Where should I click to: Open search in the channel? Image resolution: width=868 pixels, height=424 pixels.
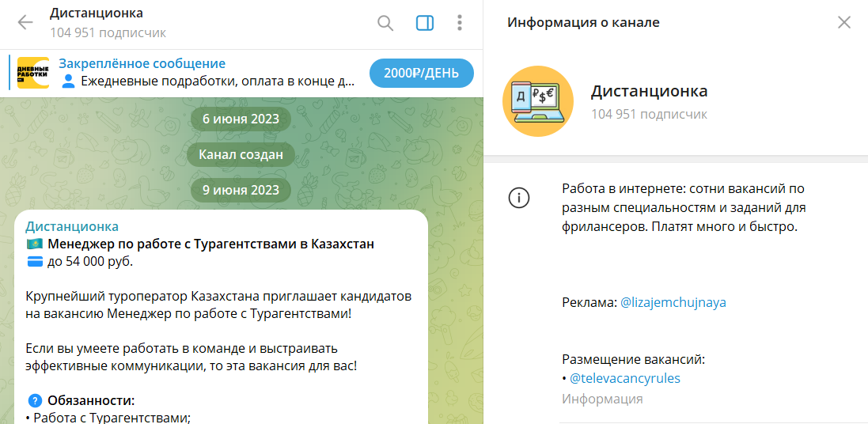pos(385,23)
